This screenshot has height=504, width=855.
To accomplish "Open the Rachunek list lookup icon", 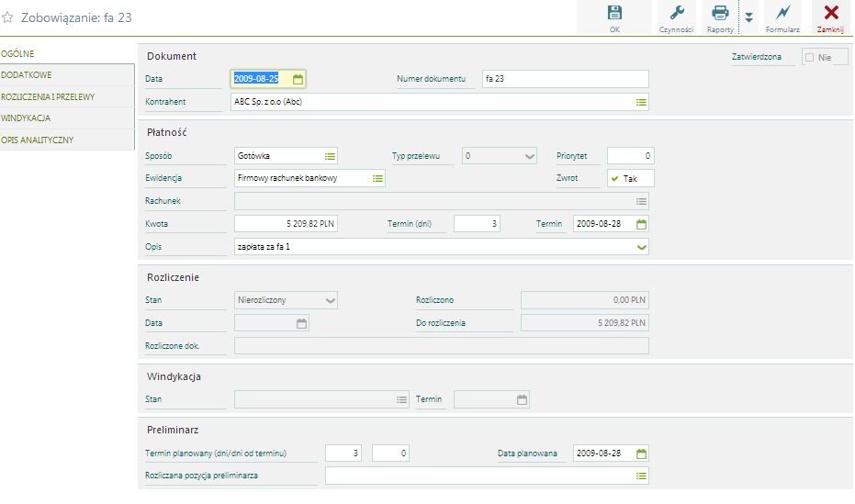I will 641,202.
